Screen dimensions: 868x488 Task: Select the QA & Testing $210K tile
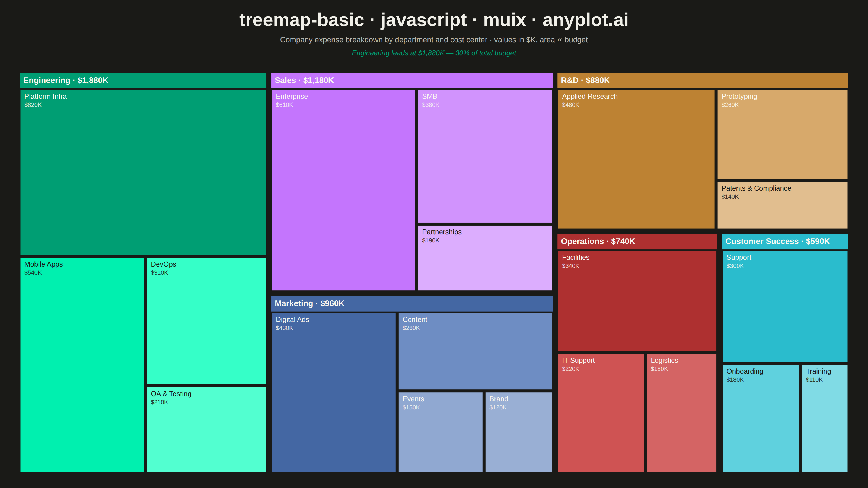click(x=206, y=429)
